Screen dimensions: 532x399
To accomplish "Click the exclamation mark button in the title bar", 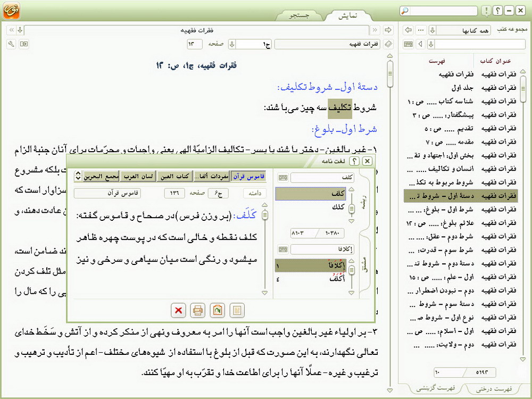I will 486,11.
